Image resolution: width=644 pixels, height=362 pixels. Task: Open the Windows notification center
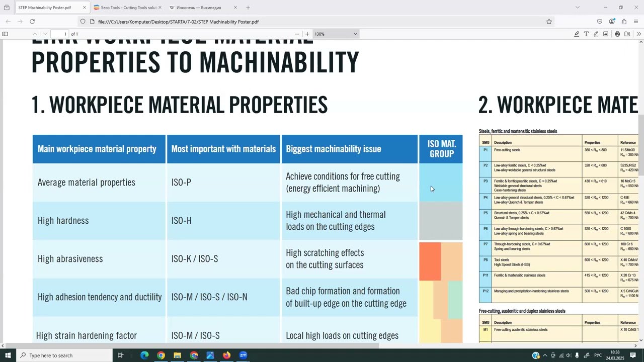point(633,355)
